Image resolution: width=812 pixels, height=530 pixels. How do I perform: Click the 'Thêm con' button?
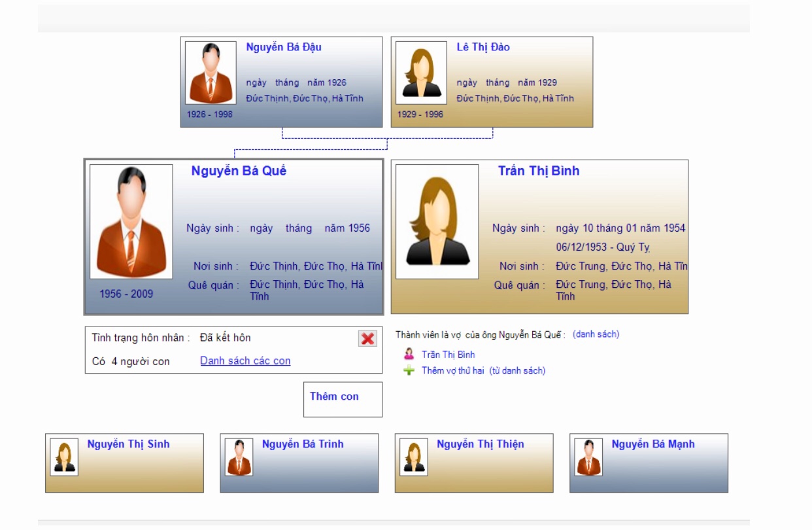point(343,399)
